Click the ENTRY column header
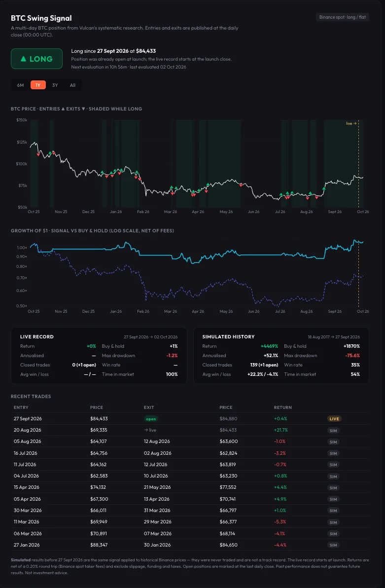The height and width of the screenshot is (588, 385). 21,407
